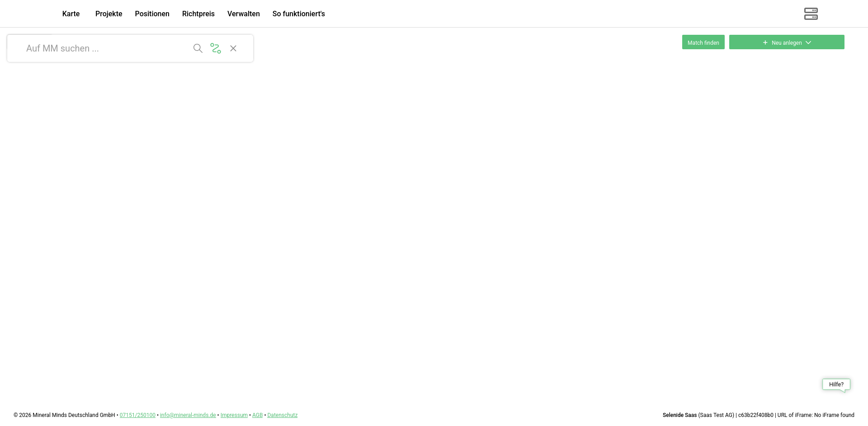Clear the search with the X icon
The width and height of the screenshot is (868, 426).
click(x=233, y=48)
